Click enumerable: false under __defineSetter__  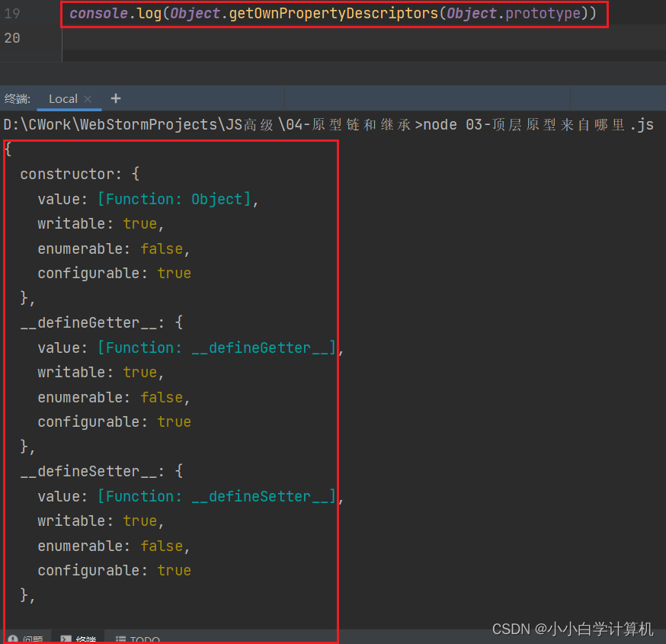[114, 546]
